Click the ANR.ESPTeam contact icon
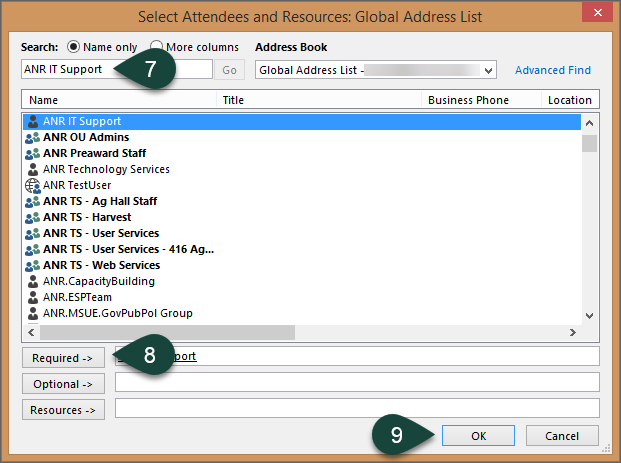This screenshot has height=463, width=621. [32, 297]
